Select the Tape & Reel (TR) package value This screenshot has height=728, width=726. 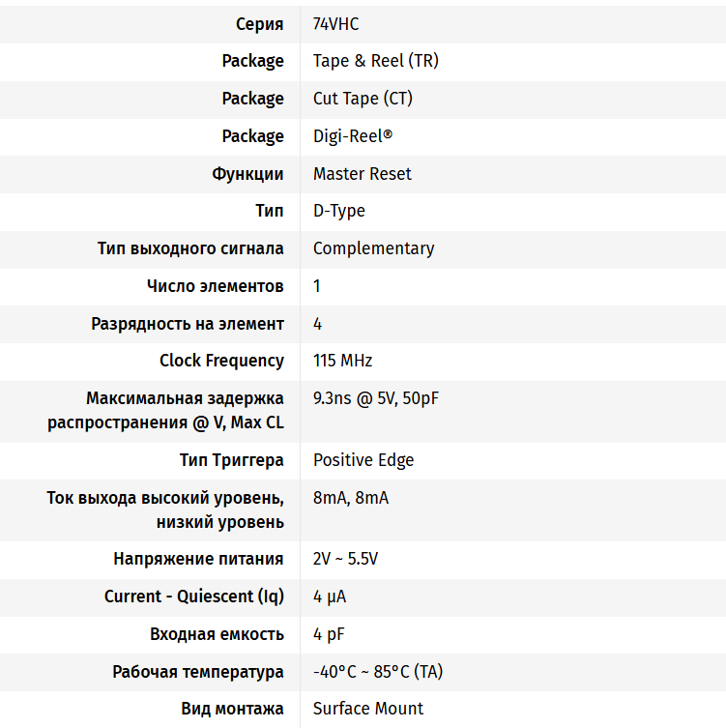pos(375,61)
